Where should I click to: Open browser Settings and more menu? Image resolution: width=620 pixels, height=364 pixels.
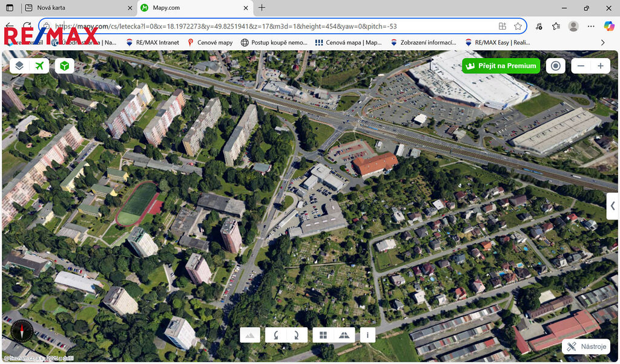pyautogui.click(x=591, y=27)
